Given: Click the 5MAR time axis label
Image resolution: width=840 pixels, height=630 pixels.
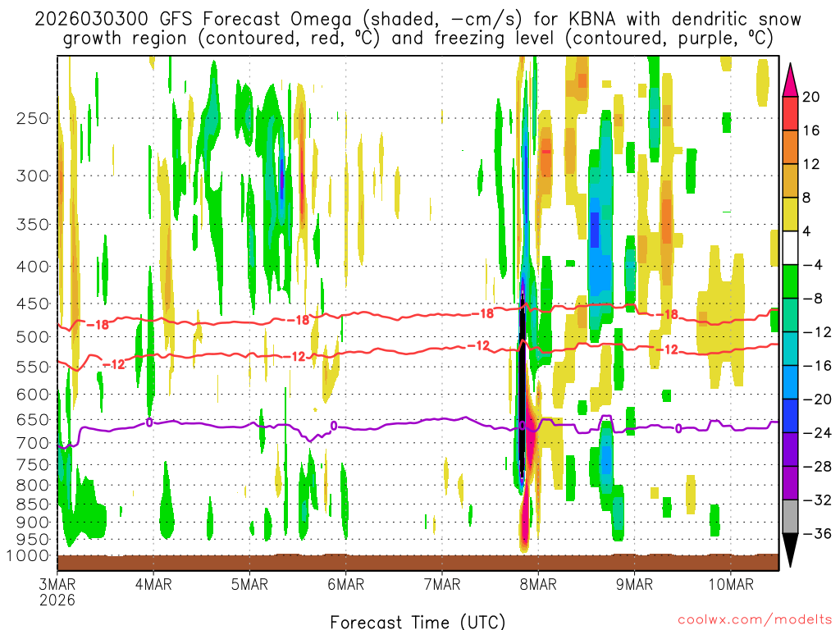Looking at the screenshot, I should click(249, 584).
